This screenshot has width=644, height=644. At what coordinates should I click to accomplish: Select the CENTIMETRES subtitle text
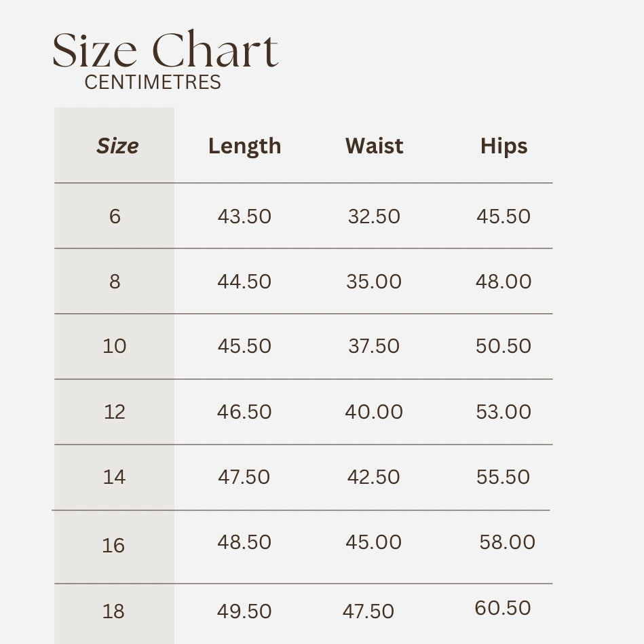pos(153,82)
